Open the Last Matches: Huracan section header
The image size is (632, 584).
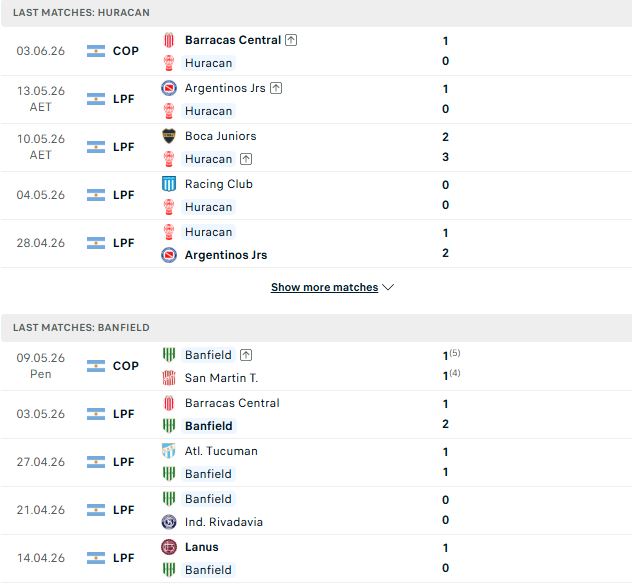[x=316, y=13]
